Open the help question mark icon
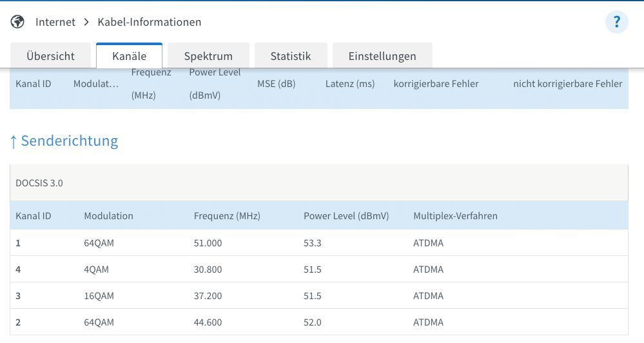The image size is (644, 343). (616, 22)
